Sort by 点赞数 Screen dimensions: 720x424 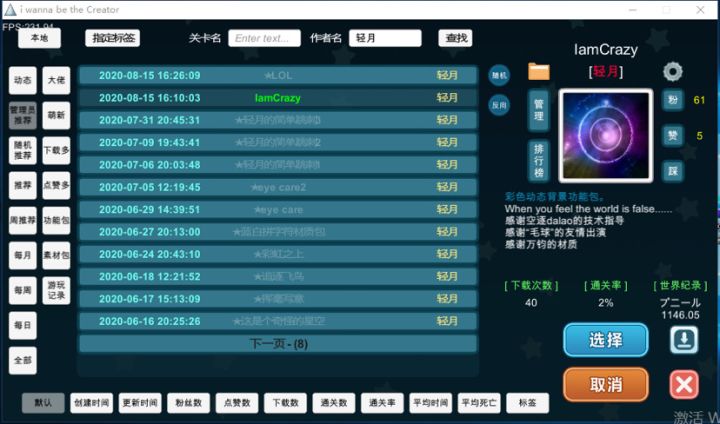(x=237, y=403)
